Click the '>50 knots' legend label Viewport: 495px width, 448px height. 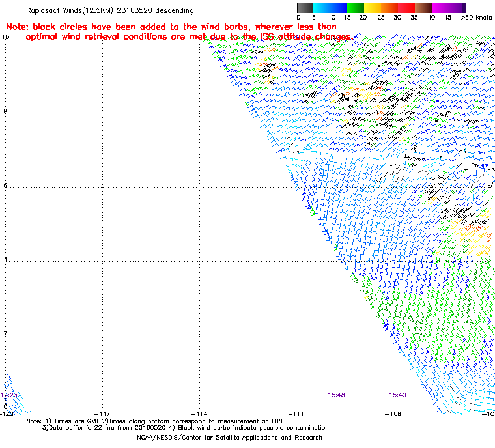tap(476, 18)
